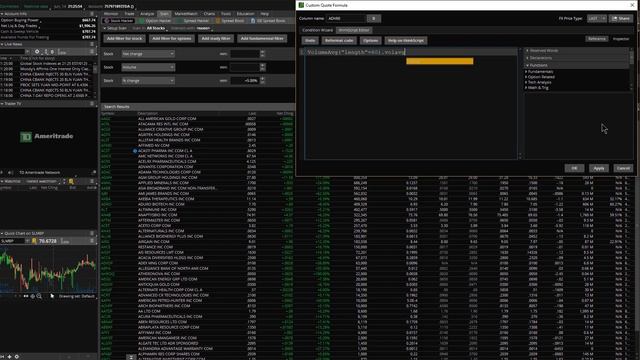Click the yellow icon beside SLMBP symbol
The image size is (640, 360).
point(34,241)
